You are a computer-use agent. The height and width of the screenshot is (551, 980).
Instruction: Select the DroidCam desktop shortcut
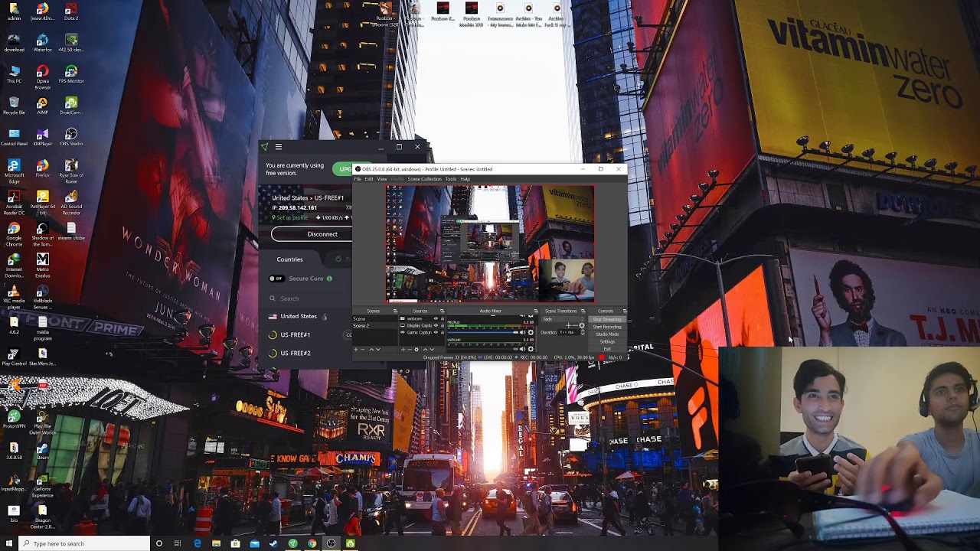point(71,105)
